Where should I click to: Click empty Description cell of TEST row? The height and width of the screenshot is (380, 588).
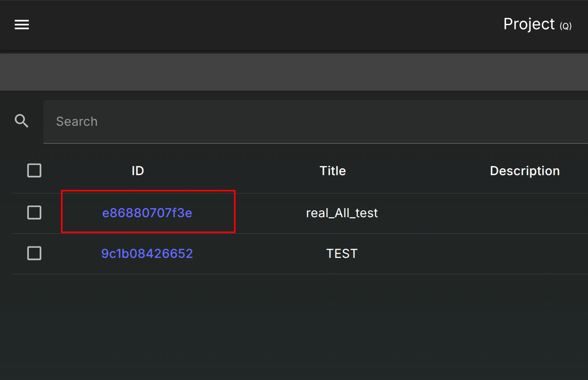[525, 253]
